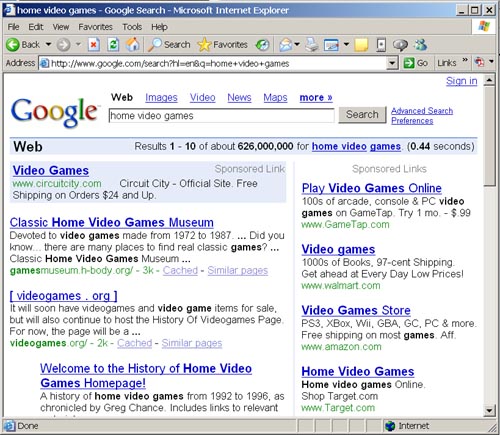Viewport: 500px width, 435px height.
Task: Open the File menu
Action: coord(13,27)
